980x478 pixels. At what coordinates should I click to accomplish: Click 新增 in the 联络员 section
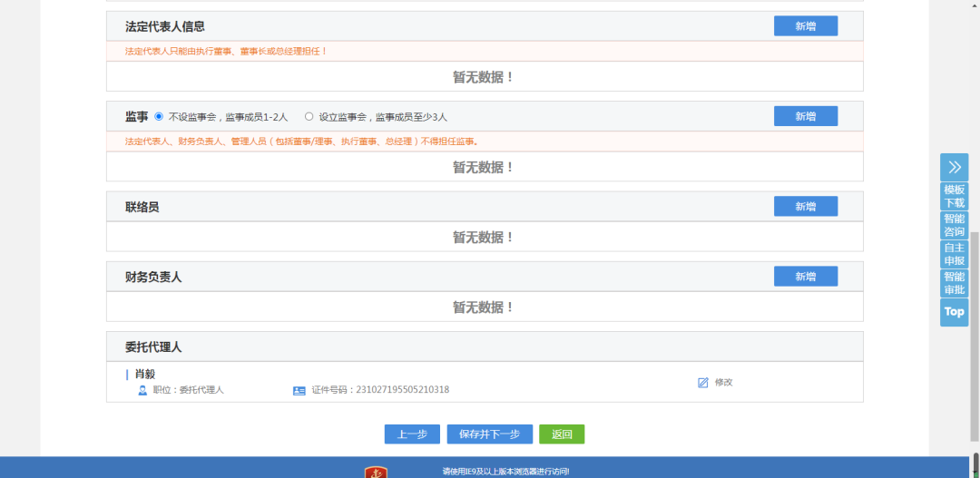tap(806, 206)
